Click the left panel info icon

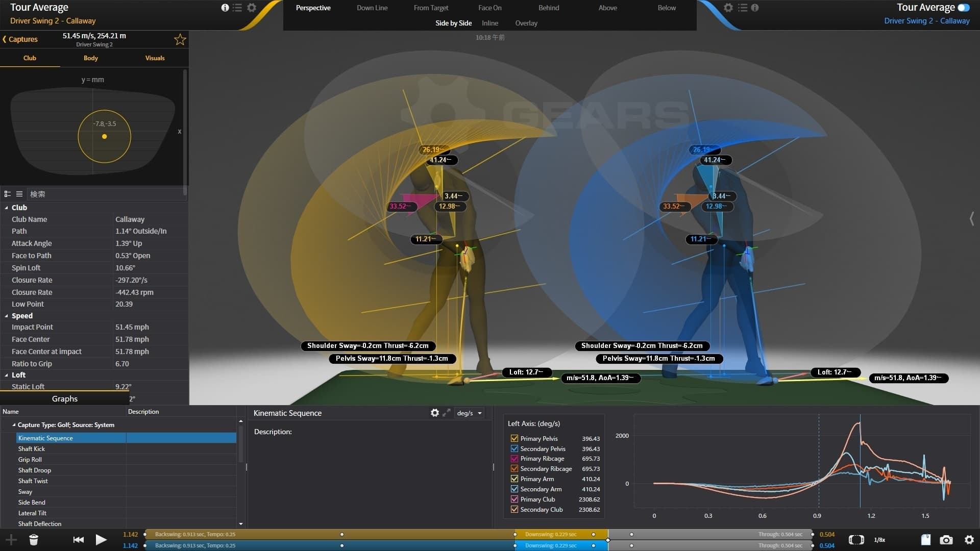[225, 8]
